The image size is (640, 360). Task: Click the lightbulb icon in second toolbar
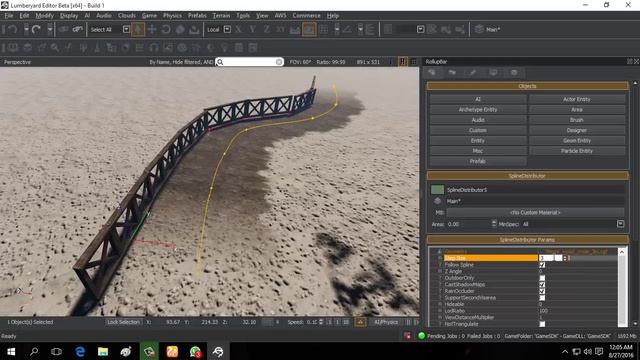tap(224, 47)
